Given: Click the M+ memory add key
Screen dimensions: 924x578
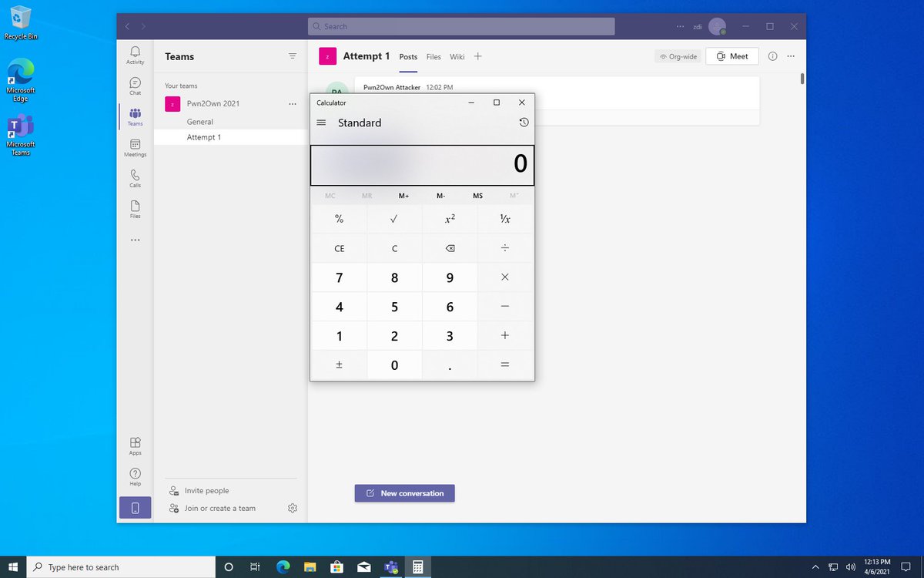Looking at the screenshot, I should tap(403, 196).
